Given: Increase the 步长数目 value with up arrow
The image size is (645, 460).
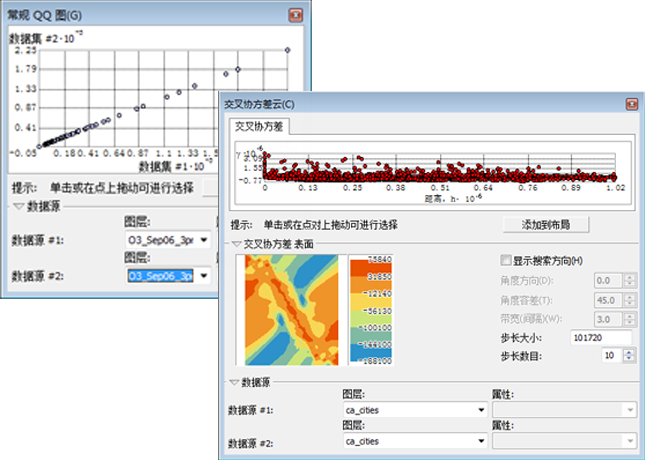Looking at the screenshot, I should click(629, 352).
